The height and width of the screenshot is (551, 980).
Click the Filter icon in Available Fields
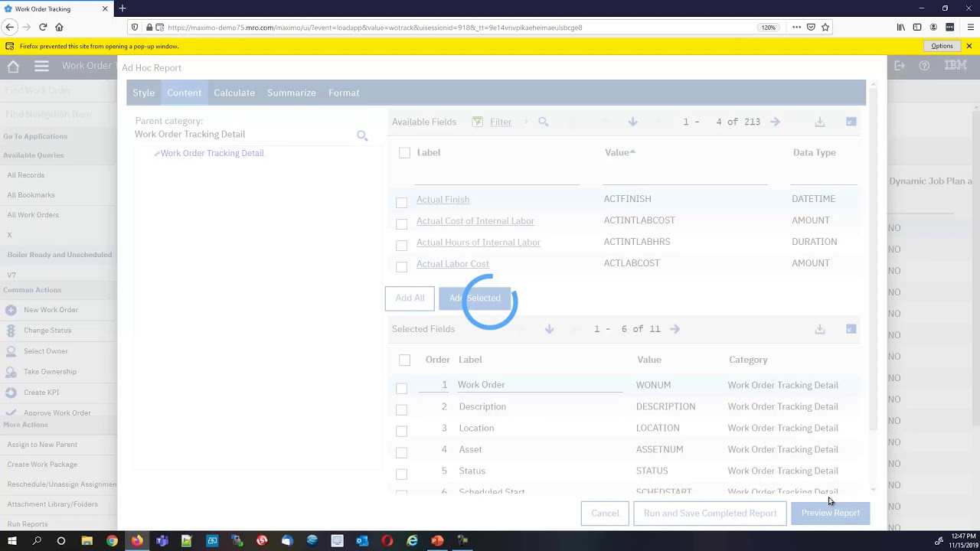478,122
